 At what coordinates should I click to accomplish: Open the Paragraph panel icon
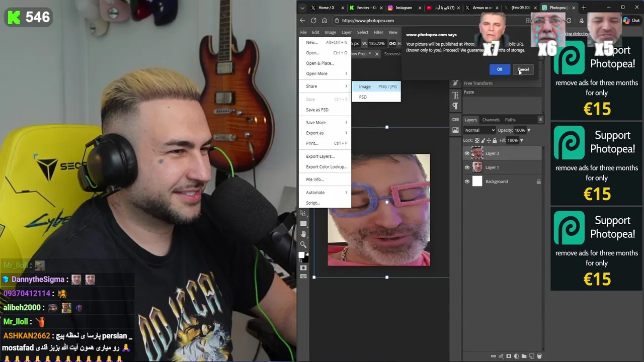click(x=455, y=106)
